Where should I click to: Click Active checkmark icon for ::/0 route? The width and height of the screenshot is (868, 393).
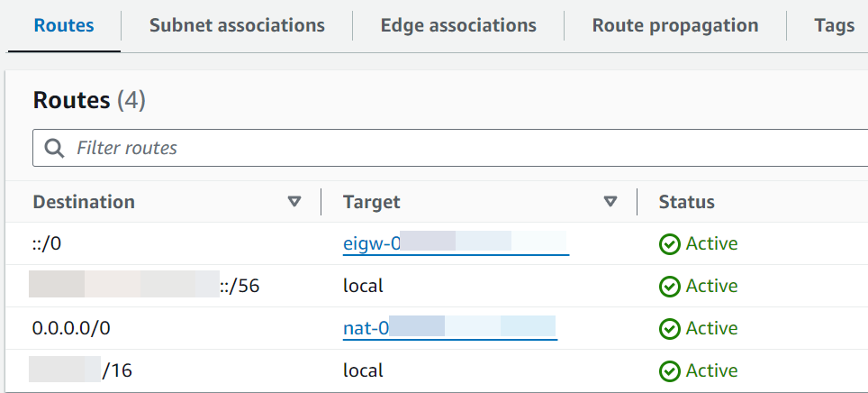click(x=669, y=244)
